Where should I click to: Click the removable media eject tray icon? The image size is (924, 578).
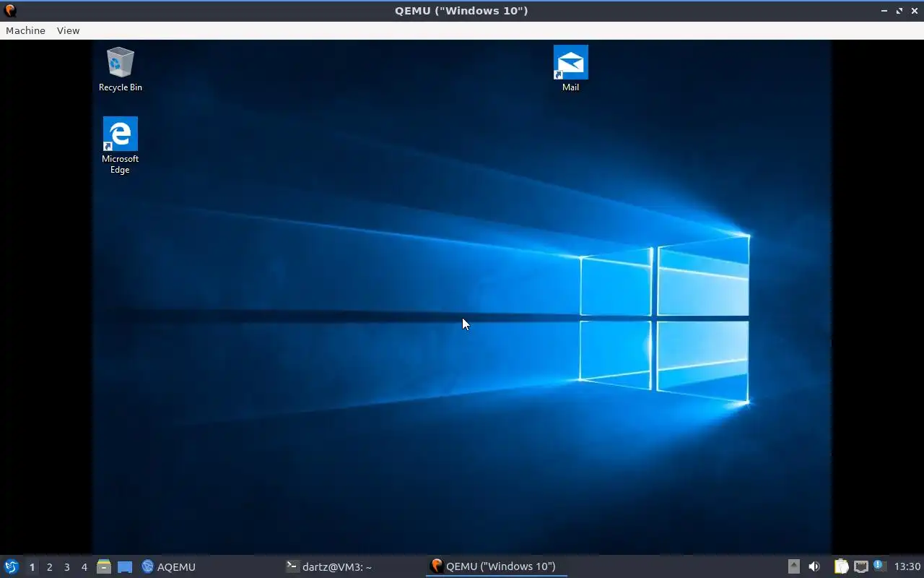click(x=793, y=566)
